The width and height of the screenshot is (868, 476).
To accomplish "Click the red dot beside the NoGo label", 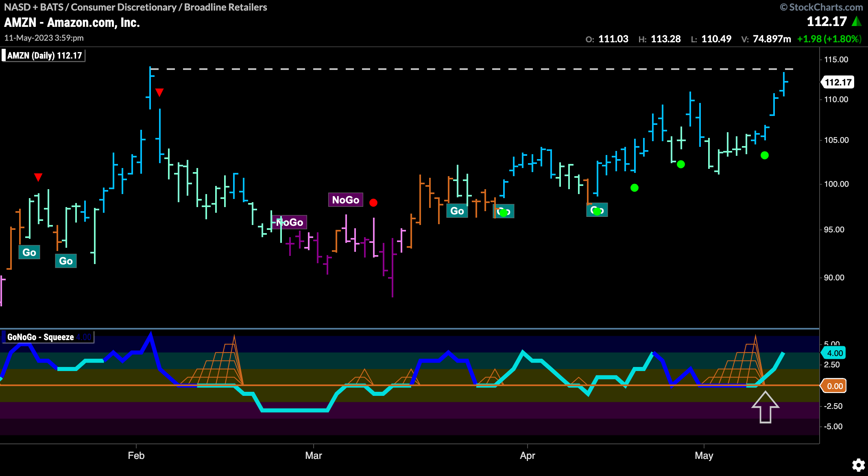I will [373, 203].
